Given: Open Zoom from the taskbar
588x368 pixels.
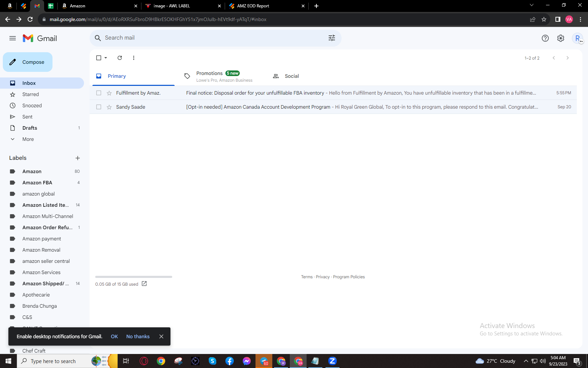Looking at the screenshot, I should [332, 361].
